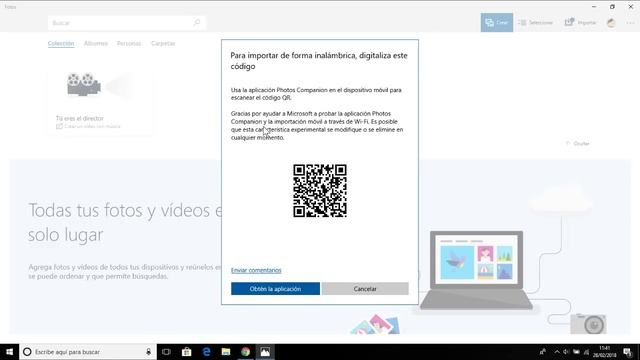The image size is (640, 360).
Task: Click 'Crear un vídeo con música' link
Action: pyautogui.click(x=88, y=126)
